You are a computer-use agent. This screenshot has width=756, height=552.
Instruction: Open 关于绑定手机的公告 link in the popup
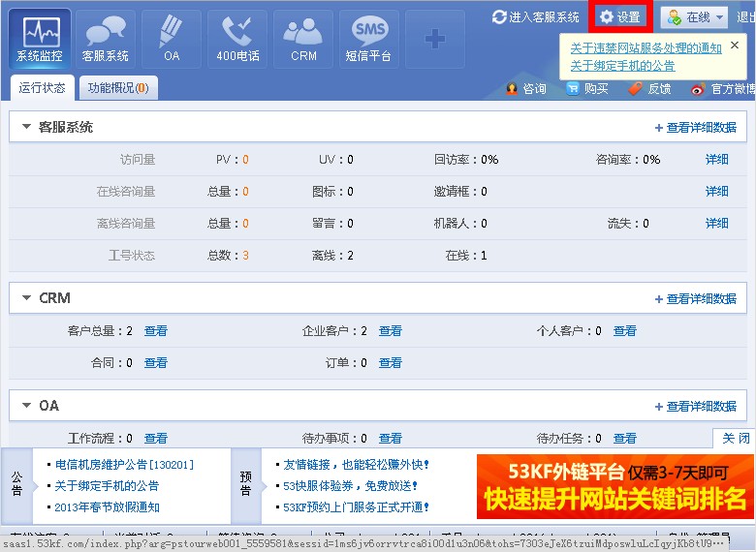click(622, 66)
